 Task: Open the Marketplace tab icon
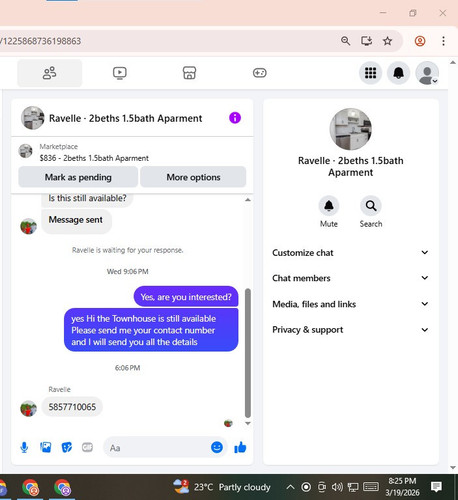point(189,73)
